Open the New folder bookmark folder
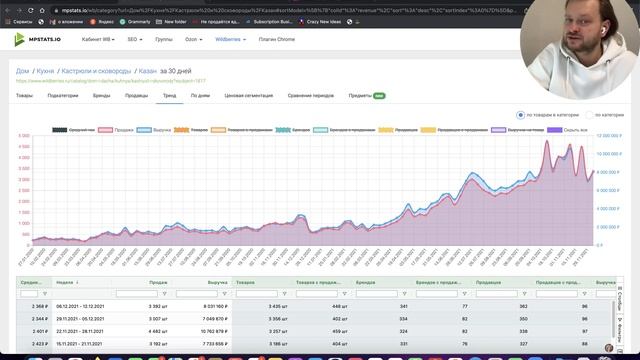Viewport: 640px width, 360px height. click(171, 22)
